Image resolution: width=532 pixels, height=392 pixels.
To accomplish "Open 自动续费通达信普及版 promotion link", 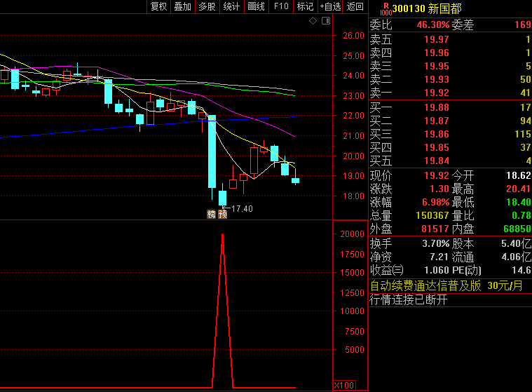I will click(446, 286).
